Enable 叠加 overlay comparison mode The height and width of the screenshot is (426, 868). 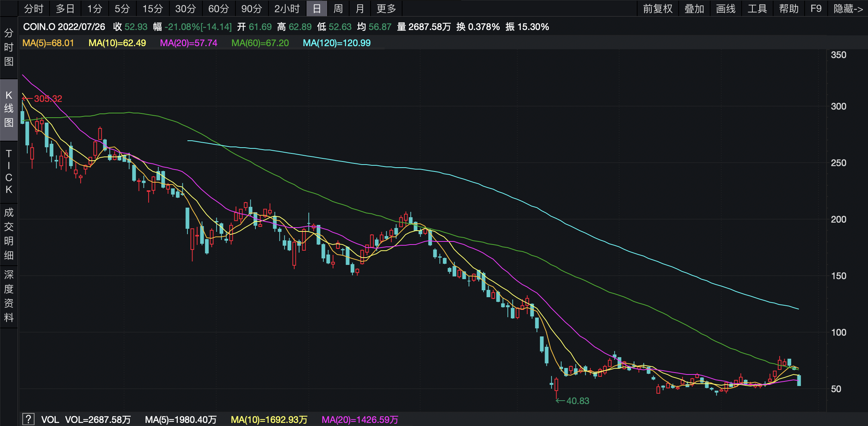[x=694, y=8]
